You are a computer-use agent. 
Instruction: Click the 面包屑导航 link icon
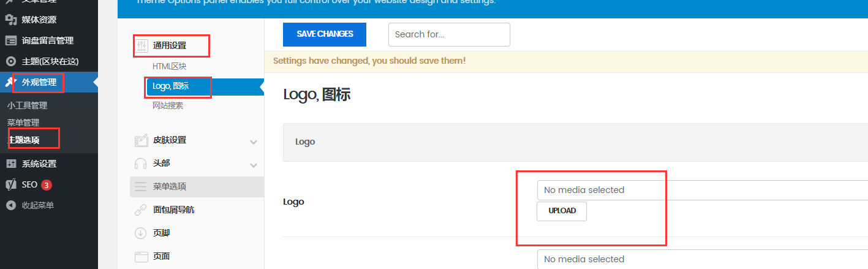pyautogui.click(x=141, y=210)
